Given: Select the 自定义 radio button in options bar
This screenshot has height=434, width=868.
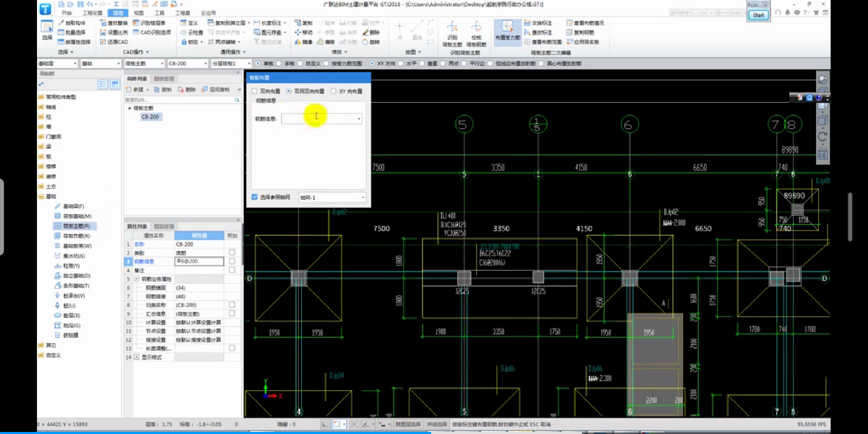Looking at the screenshot, I should pos(300,63).
